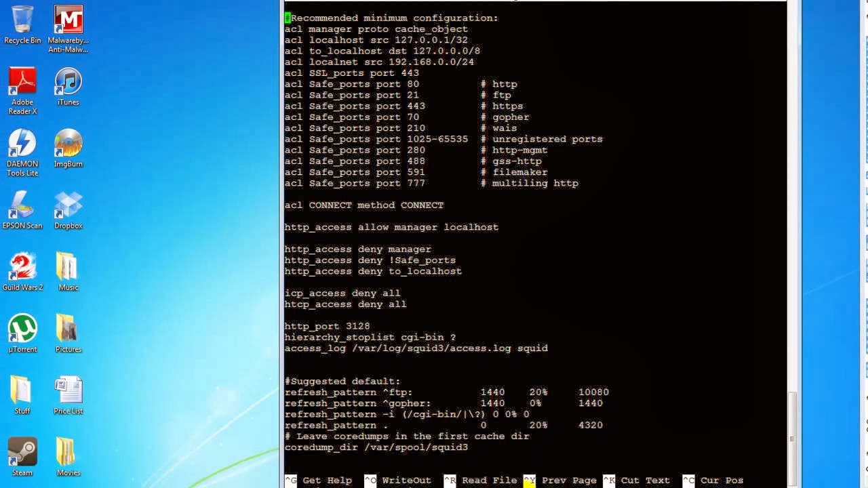Open the Price List document
Image resolution: width=868 pixels, height=488 pixels.
[68, 395]
